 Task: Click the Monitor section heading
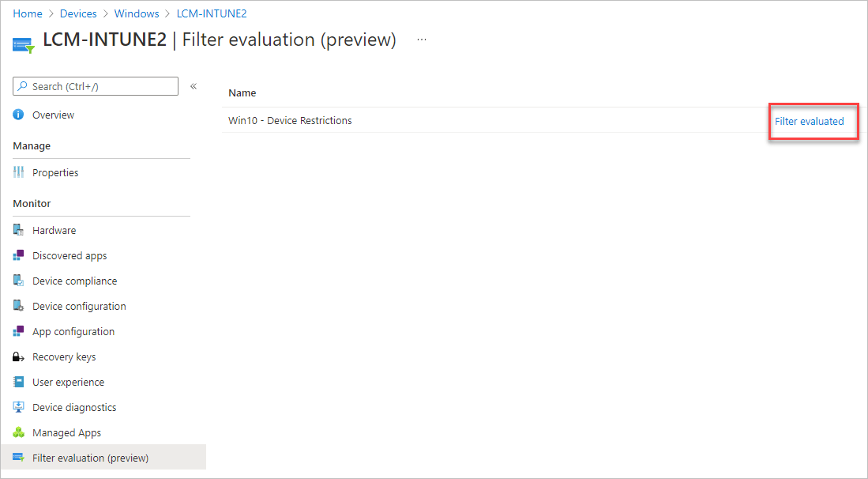[32, 203]
